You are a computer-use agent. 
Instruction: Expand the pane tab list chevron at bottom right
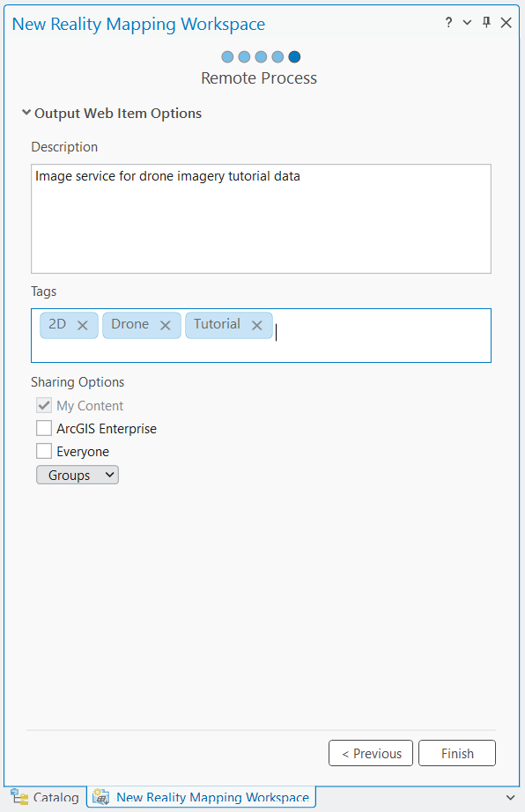[x=511, y=798]
